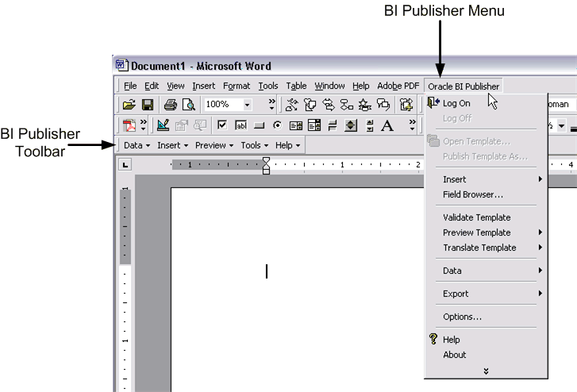Click the control Properties icon
577x392 pixels.
[x=182, y=126]
